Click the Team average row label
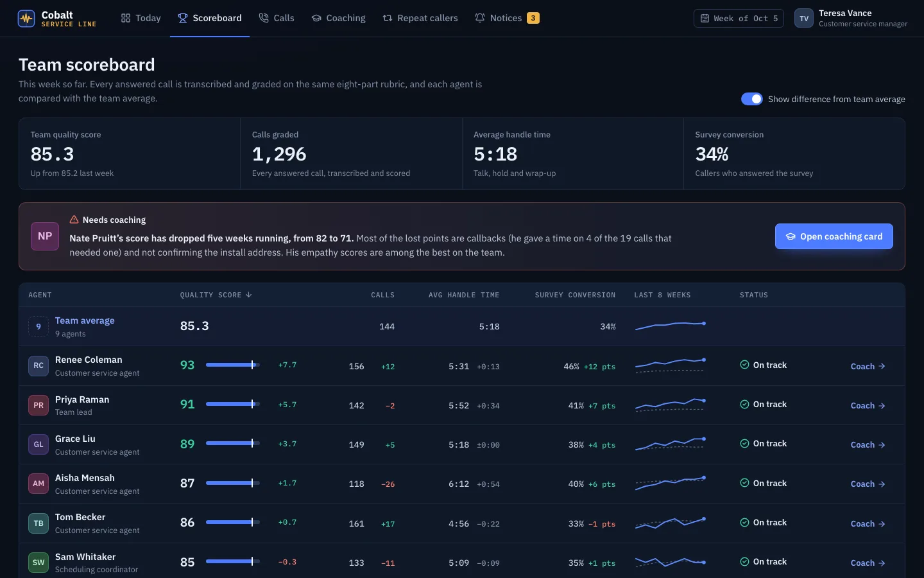This screenshot has height=578, width=924. [x=85, y=320]
